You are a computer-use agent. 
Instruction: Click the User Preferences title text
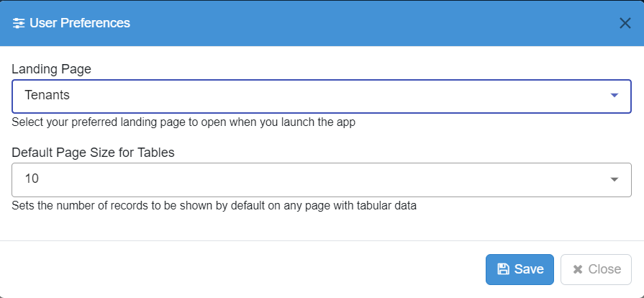[x=80, y=23]
